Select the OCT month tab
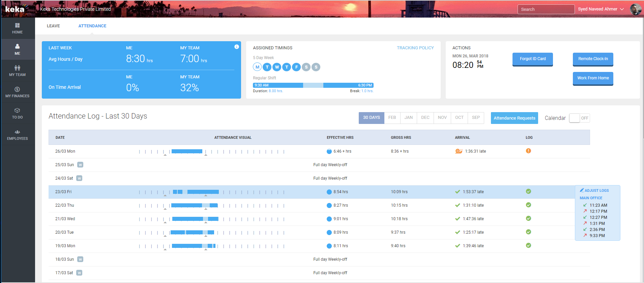This screenshot has width=644, height=283. pos(459,118)
